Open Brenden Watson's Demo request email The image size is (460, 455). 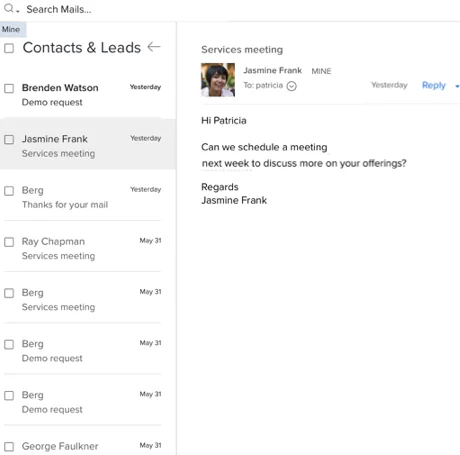pyautogui.click(x=88, y=95)
